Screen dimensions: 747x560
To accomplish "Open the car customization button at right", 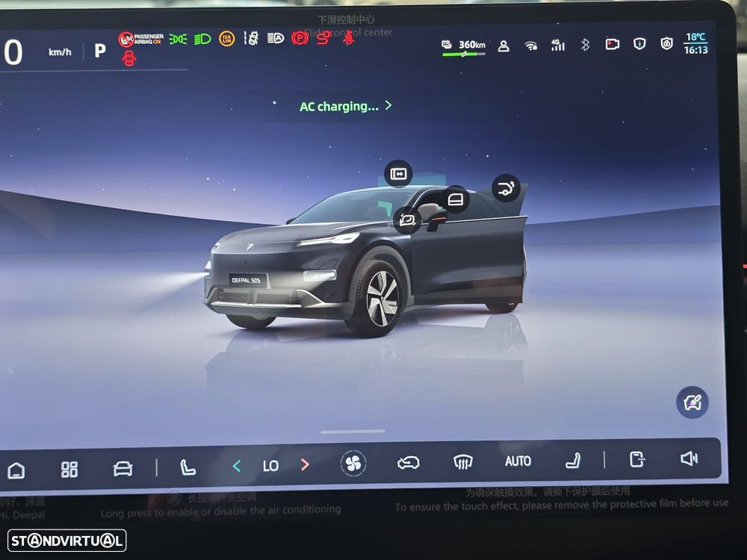I will pyautogui.click(x=692, y=402).
